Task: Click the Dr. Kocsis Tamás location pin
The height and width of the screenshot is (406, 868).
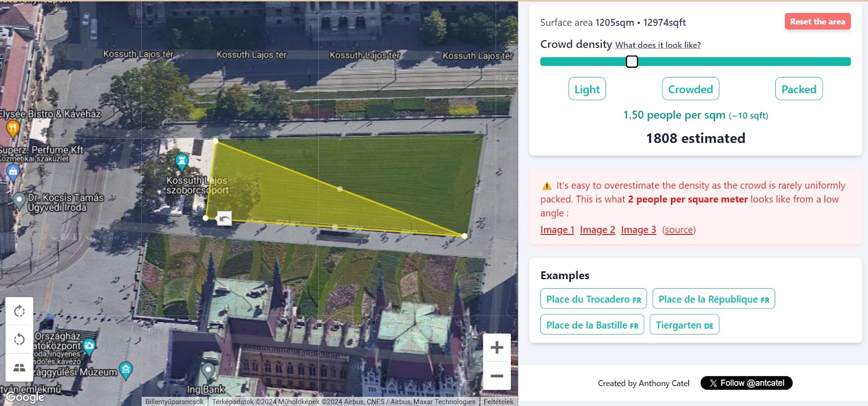Action: (x=19, y=201)
